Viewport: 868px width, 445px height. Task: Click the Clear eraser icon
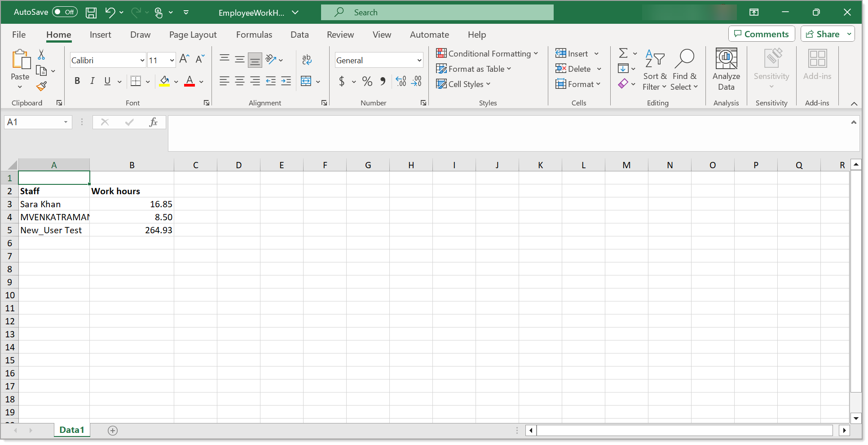pos(623,84)
